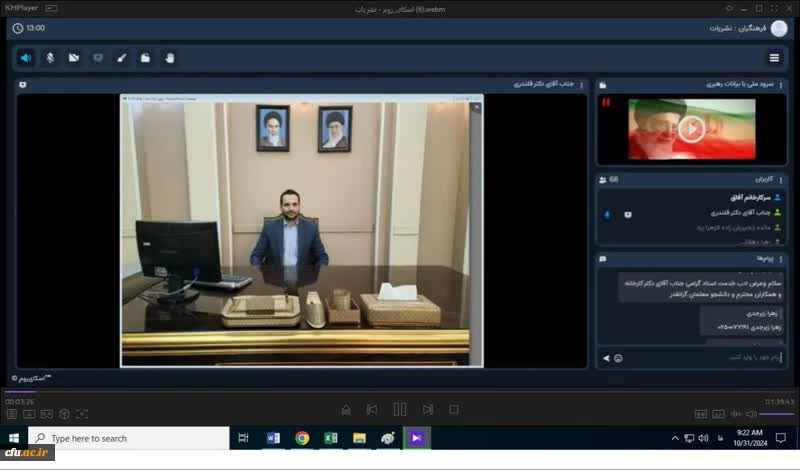Screen dimensions: 800x470
Task: Play the video in the media panel
Action: [x=691, y=128]
